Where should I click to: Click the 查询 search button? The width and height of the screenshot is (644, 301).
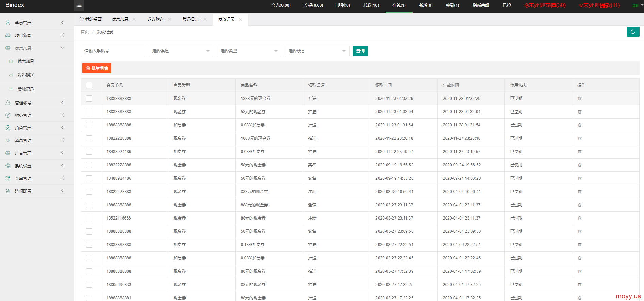click(x=360, y=51)
